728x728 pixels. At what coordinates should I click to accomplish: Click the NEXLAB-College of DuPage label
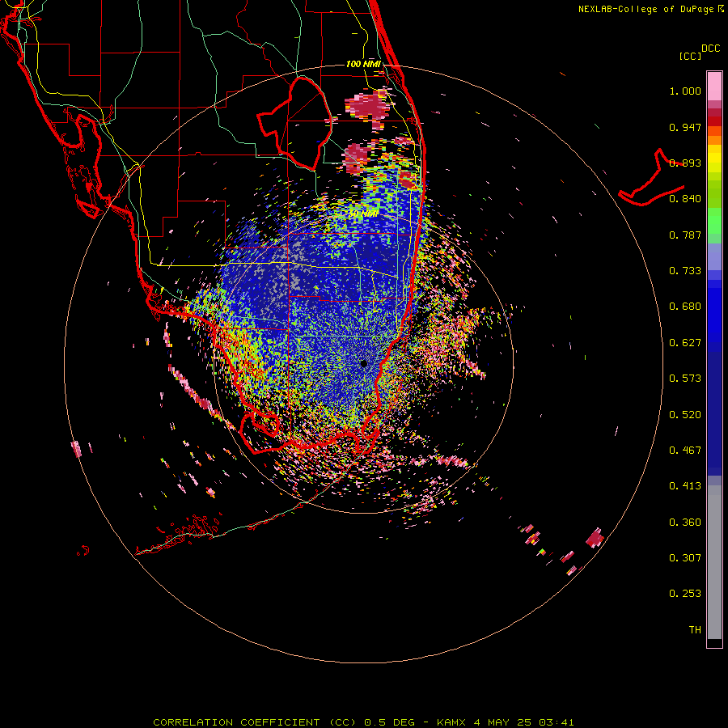point(645,9)
